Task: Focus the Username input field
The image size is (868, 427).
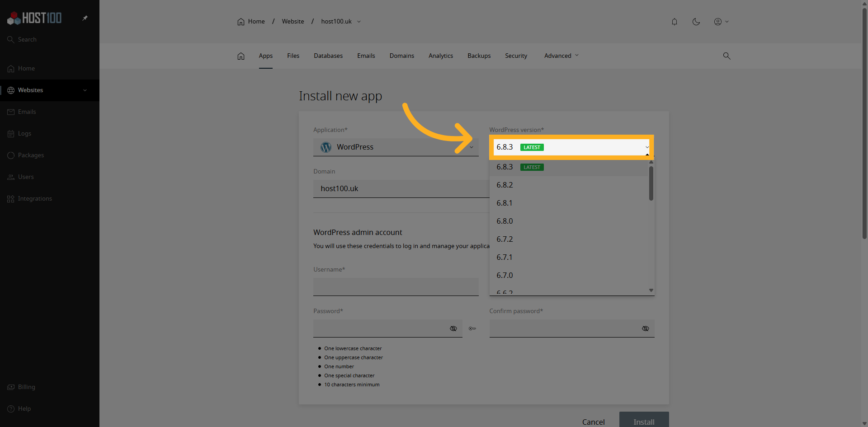Action: [396, 287]
